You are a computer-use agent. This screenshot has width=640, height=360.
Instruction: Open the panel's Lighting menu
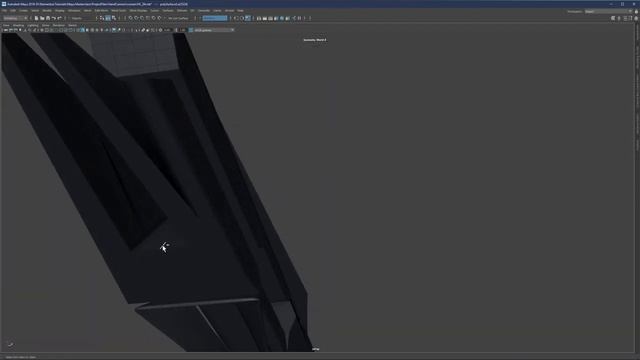pyautogui.click(x=33, y=25)
